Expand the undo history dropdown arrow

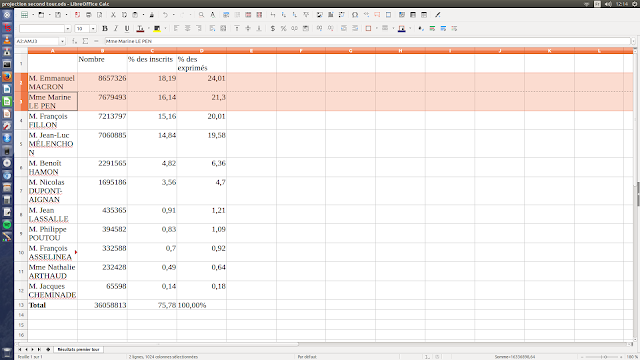tap(173, 15)
